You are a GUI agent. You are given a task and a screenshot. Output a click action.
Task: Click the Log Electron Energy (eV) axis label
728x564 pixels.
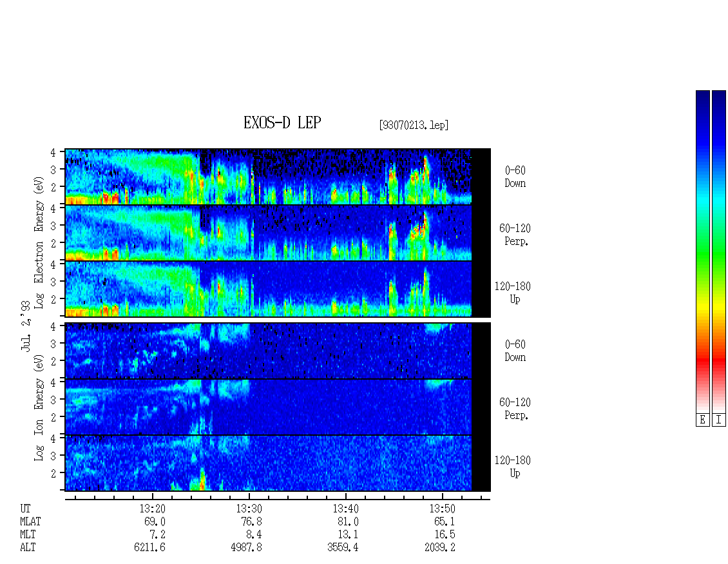(x=39, y=242)
